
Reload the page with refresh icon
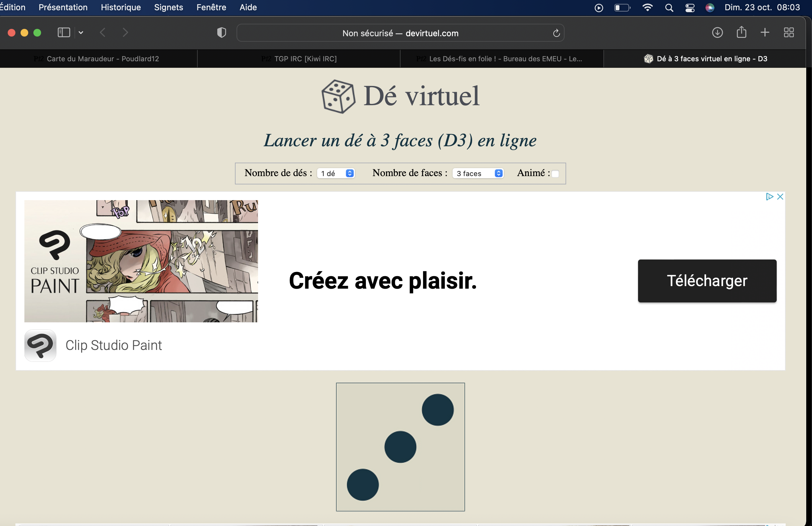pos(556,33)
